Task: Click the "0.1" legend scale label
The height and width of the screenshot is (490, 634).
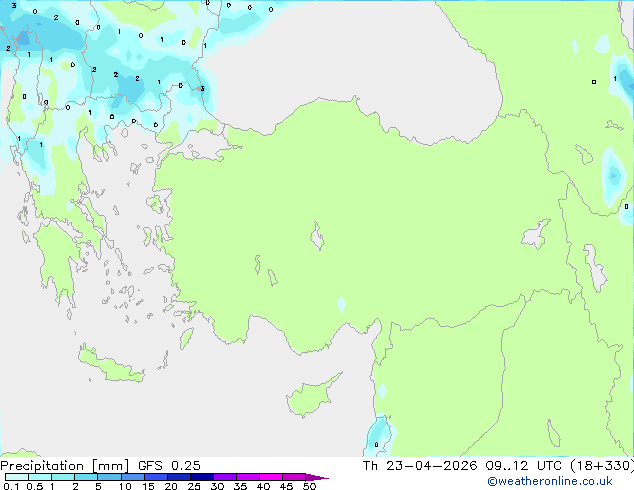Action: [x=11, y=486]
